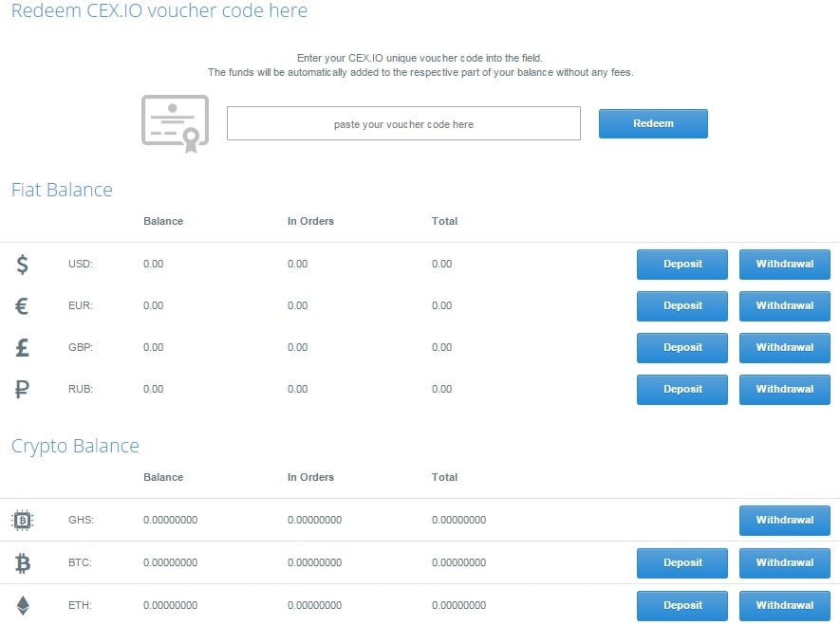Open Withdrawal for EUR

[784, 306]
